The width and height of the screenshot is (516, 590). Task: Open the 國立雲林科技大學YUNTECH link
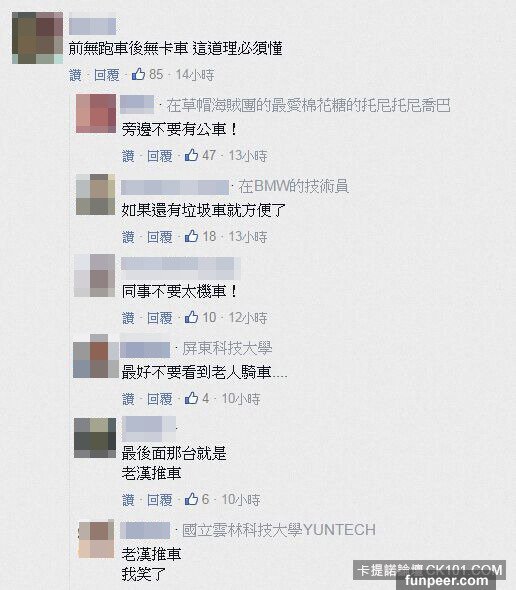coord(279,530)
